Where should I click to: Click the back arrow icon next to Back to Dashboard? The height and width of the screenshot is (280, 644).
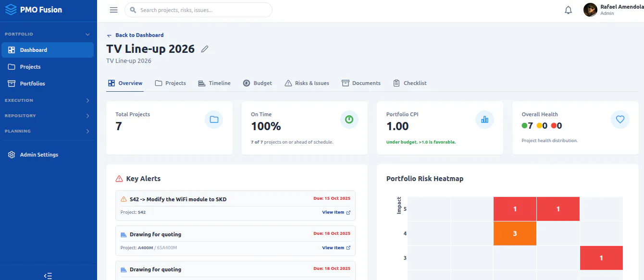[x=110, y=36]
